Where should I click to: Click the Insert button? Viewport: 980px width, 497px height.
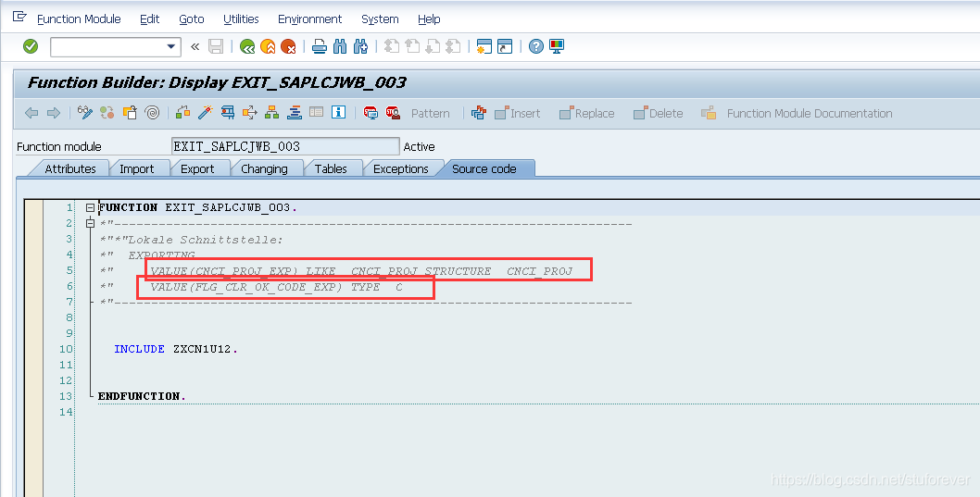(x=518, y=113)
